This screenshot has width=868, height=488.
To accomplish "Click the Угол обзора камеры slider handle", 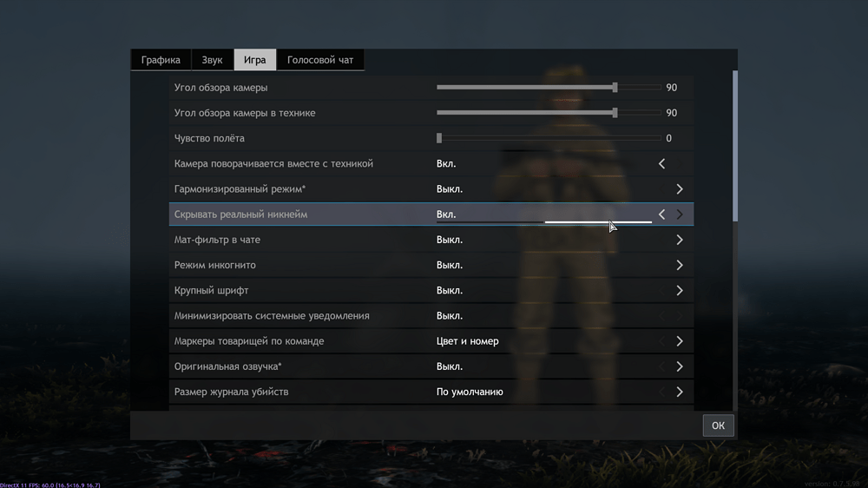I will click(x=615, y=88).
